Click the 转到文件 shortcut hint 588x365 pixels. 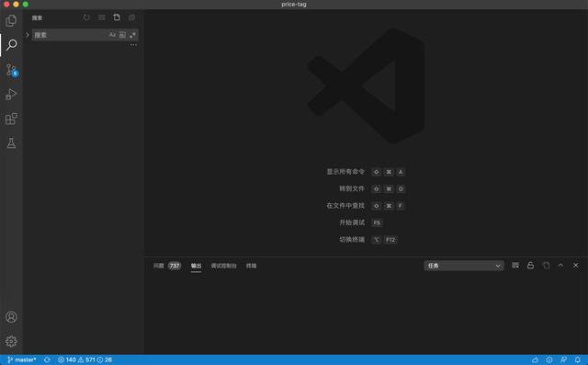pos(352,188)
